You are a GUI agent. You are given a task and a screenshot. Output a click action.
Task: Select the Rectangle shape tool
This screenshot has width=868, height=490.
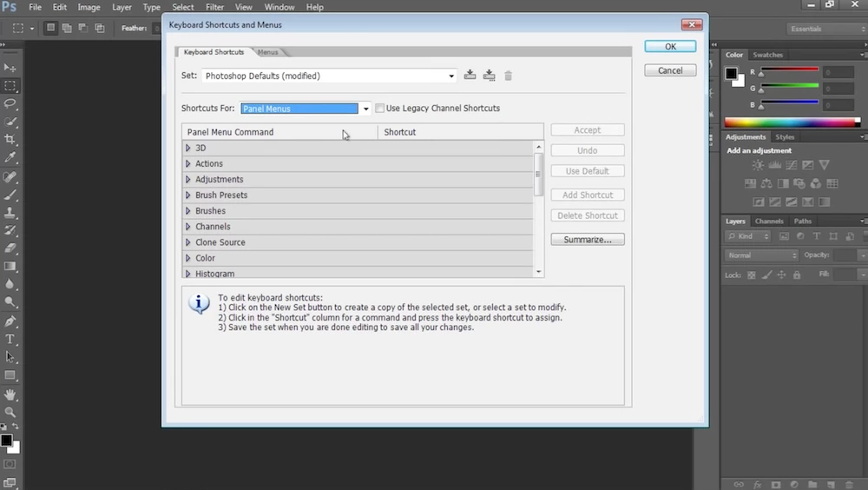pyautogui.click(x=10, y=375)
